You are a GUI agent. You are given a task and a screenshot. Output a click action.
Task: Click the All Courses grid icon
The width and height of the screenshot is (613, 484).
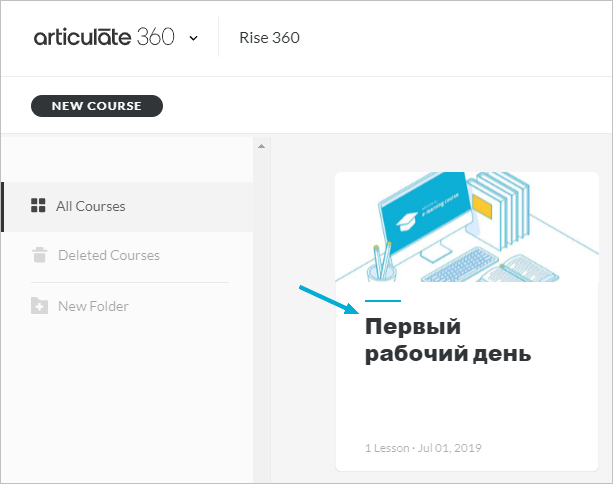pos(38,205)
